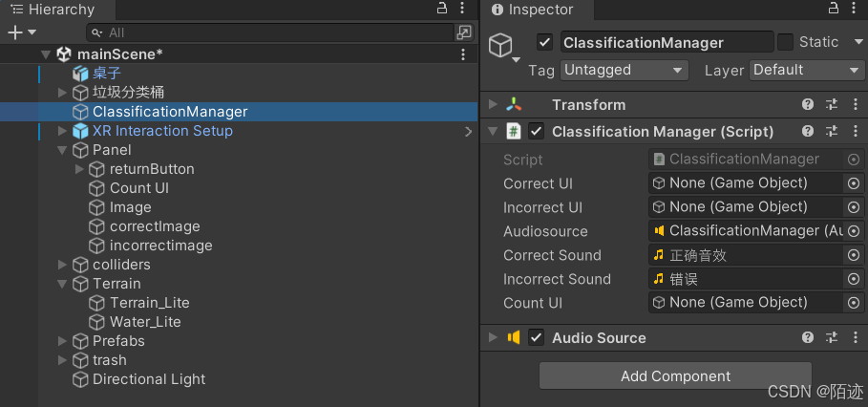Viewport: 868px width, 407px height.
Task: Expand the returnButton tree node
Action: coord(79,169)
